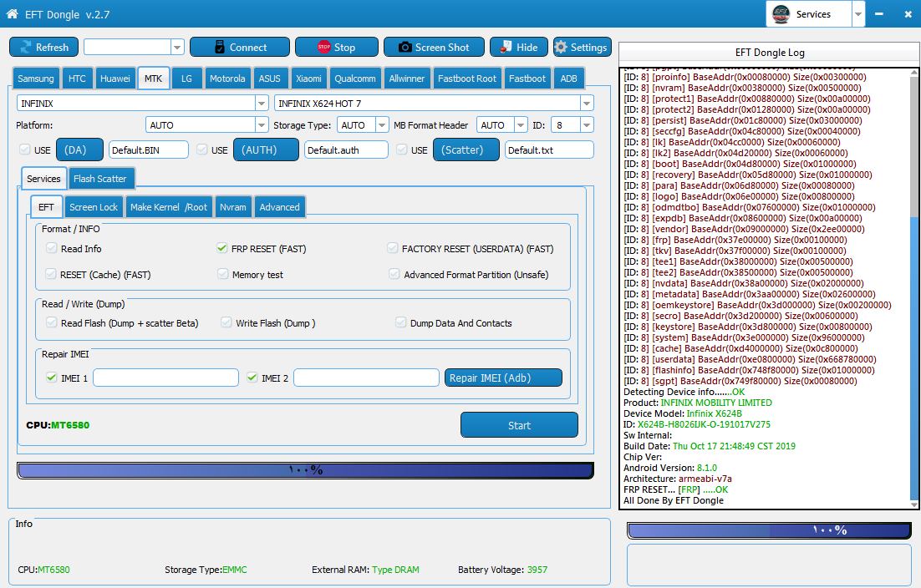Screen dimensions: 921x588
Task: Switch to the HTC tab
Action: coord(77,79)
